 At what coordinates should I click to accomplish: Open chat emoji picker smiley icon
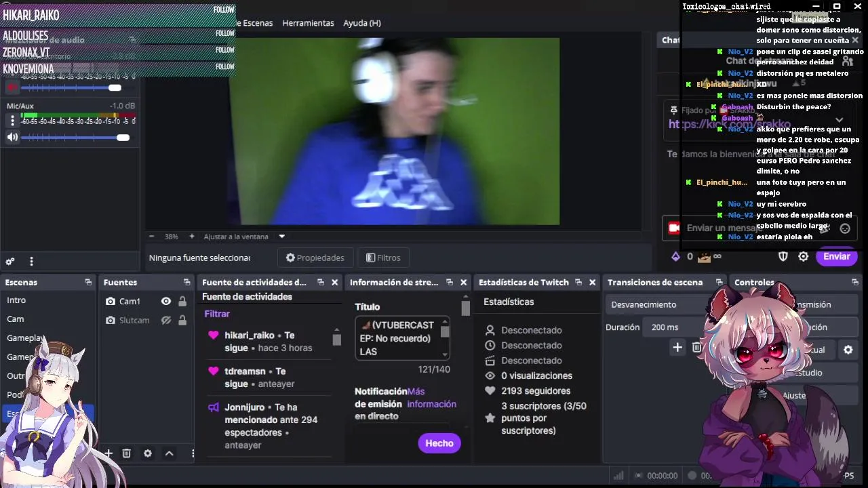click(x=845, y=228)
